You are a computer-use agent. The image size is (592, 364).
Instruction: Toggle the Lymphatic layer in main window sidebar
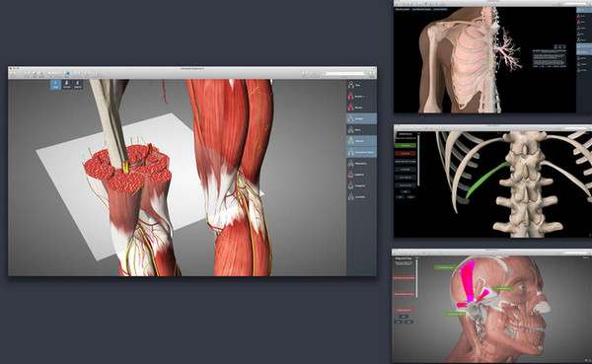(361, 196)
